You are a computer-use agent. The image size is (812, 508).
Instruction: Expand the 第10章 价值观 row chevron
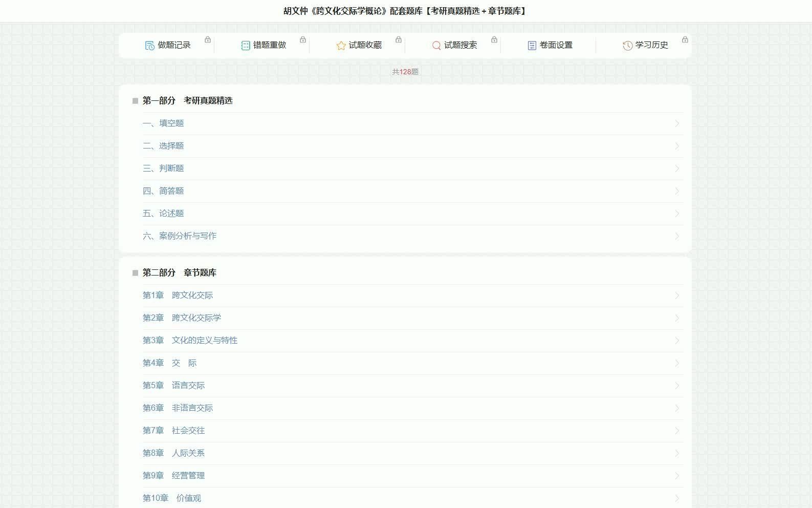pos(677,498)
